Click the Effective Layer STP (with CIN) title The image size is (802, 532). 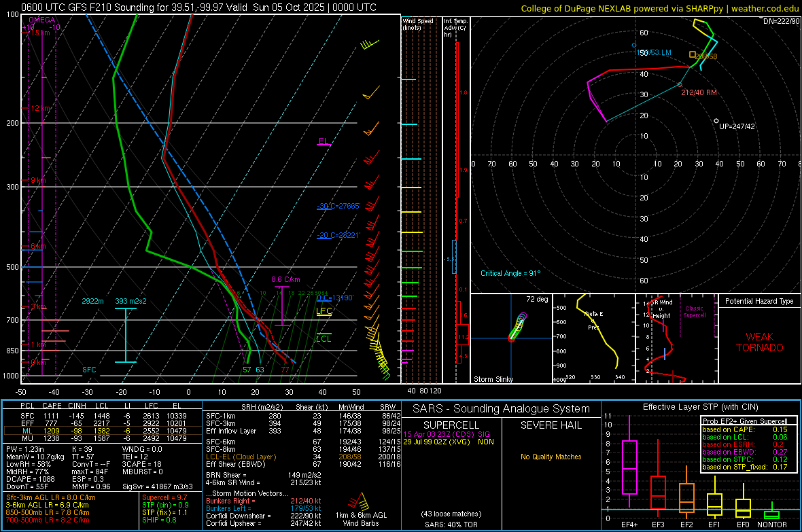(700, 407)
